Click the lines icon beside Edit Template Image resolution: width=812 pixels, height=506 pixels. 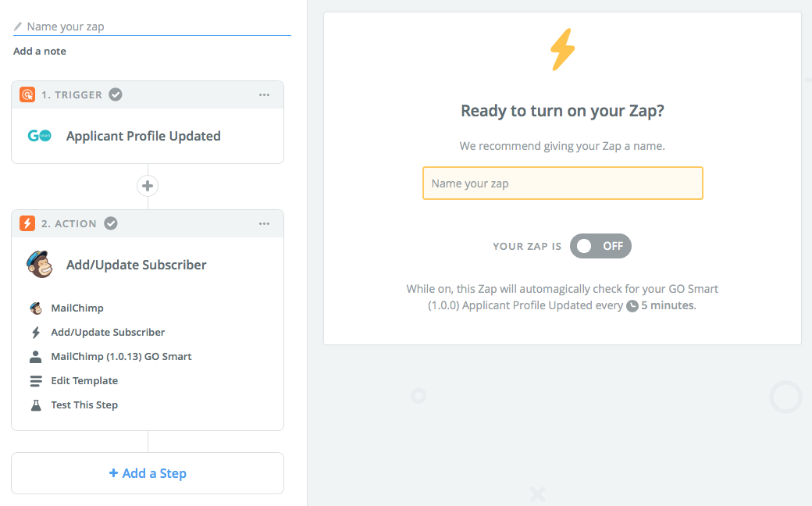(x=36, y=380)
